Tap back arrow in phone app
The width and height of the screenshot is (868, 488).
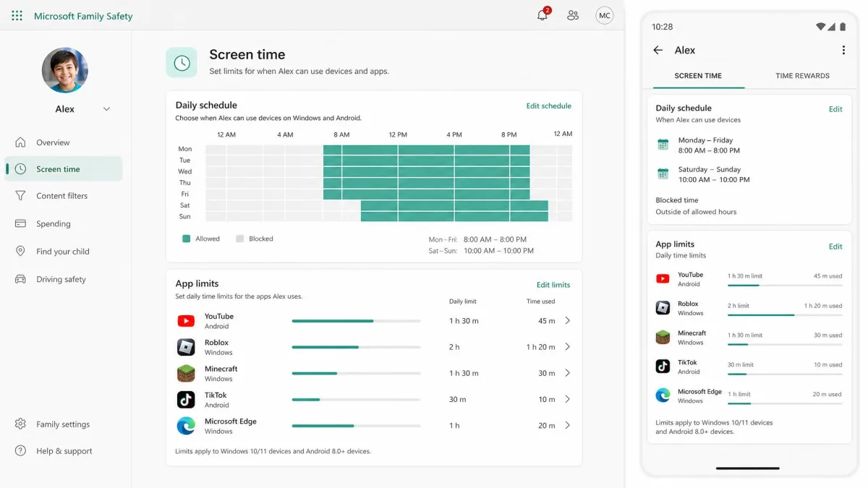click(658, 50)
